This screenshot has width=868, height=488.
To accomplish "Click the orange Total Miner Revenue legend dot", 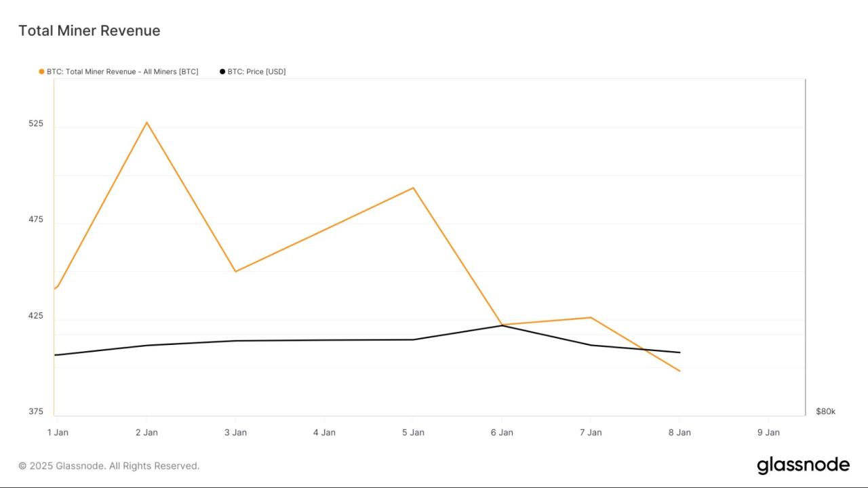I will tap(41, 71).
